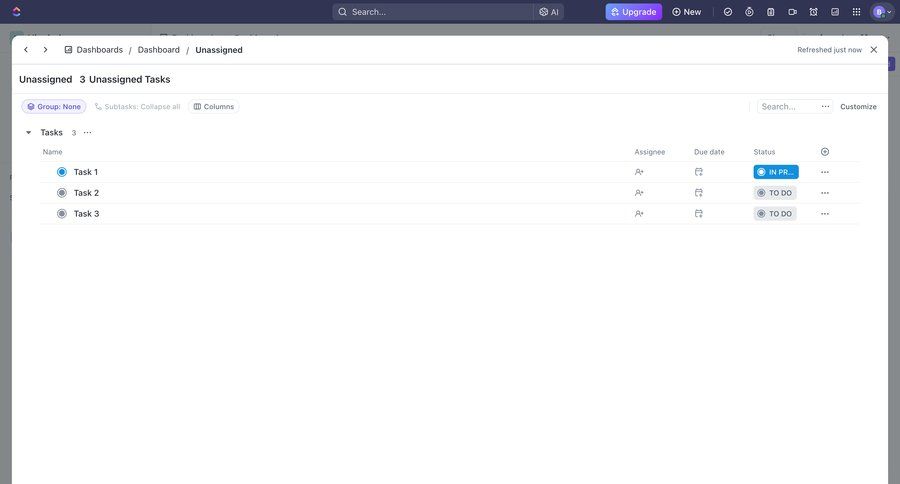The height and width of the screenshot is (484, 900).
Task: Change Task 3 TO DO status
Action: coord(775,214)
